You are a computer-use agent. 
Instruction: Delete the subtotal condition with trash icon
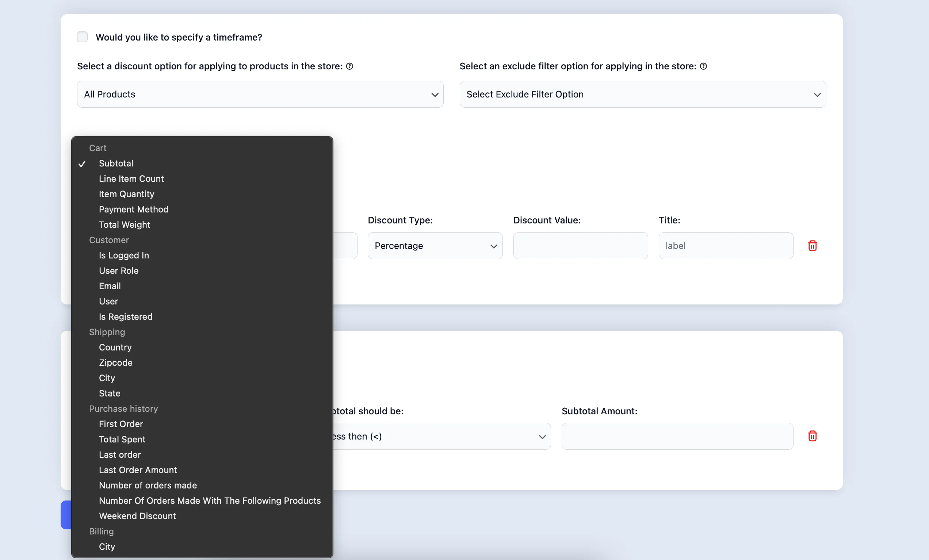(812, 436)
